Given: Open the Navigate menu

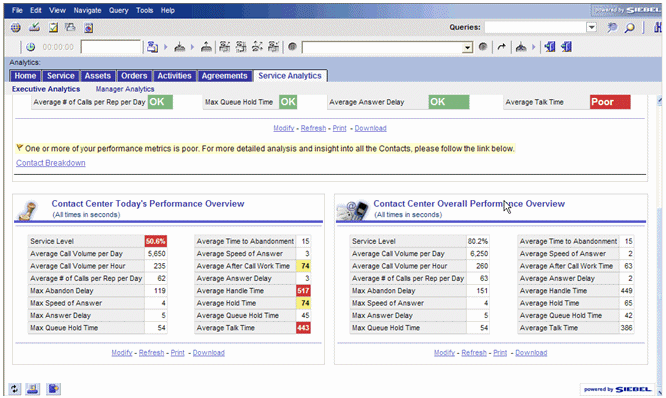Looking at the screenshot, I should 87,10.
